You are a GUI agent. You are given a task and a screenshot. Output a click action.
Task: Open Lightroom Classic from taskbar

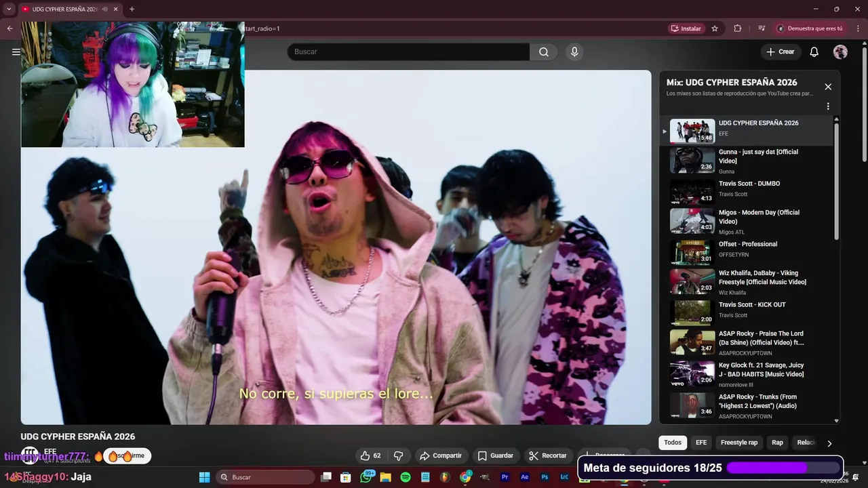pyautogui.click(x=564, y=477)
